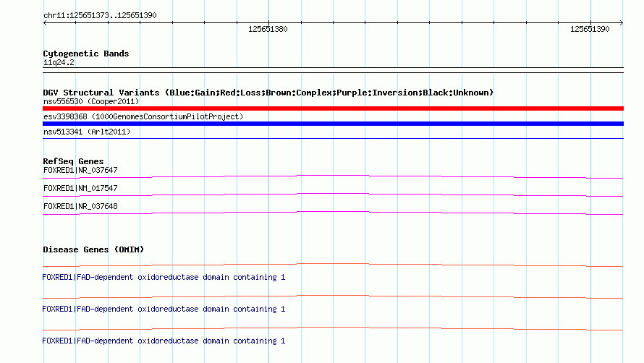
Task: Click the Disease Genes (OMIM) track heading
Action: click(x=93, y=249)
